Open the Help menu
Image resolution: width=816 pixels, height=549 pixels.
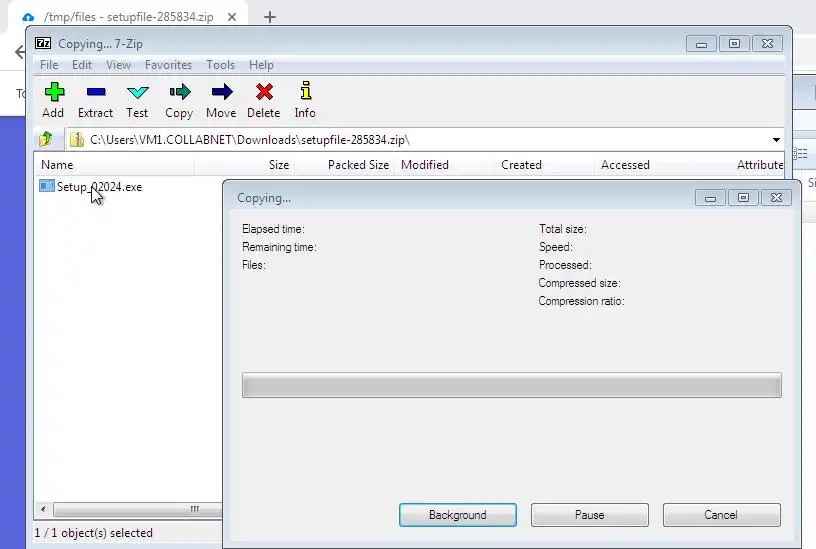pos(261,65)
